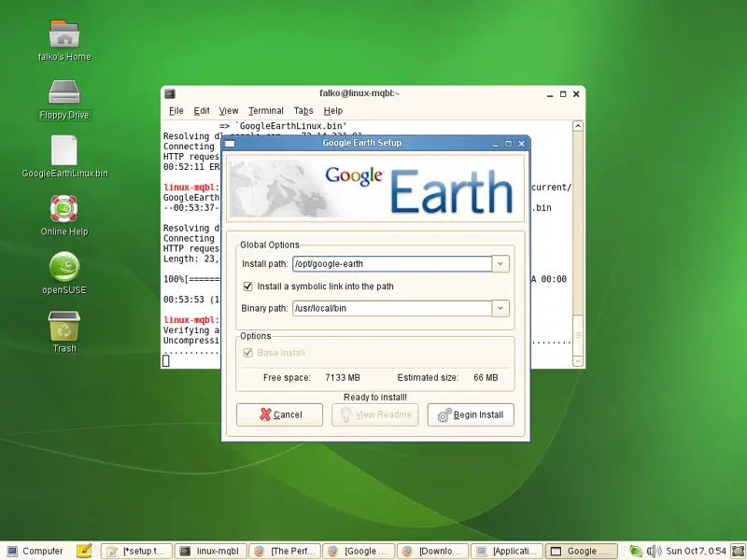Click the show desktop icon in tray
Image resolution: width=747 pixels, height=560 pixels.
click(738, 551)
